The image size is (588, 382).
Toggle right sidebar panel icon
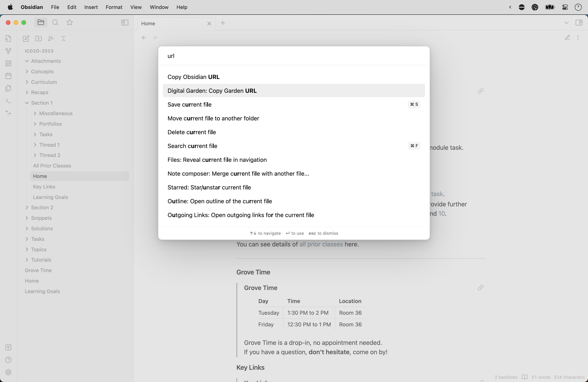coord(579,23)
